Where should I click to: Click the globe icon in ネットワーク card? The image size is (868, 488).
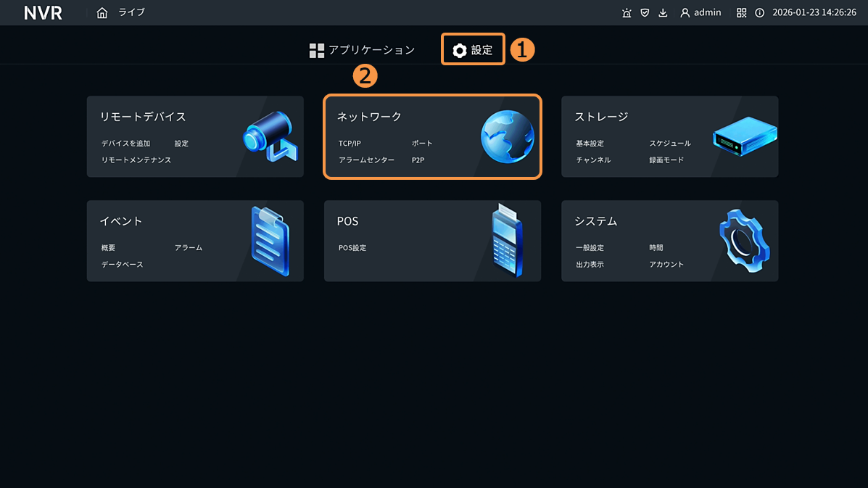[507, 137]
